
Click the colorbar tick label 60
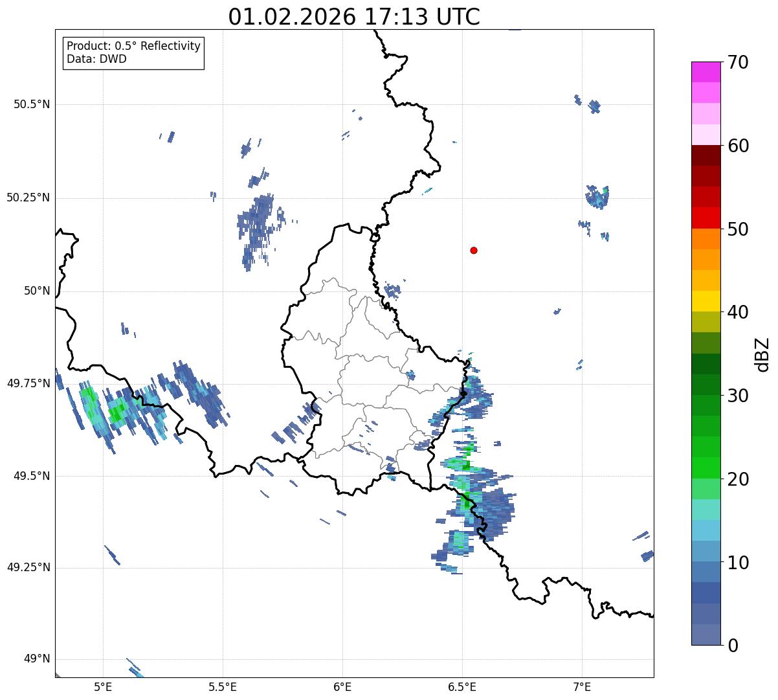(738, 146)
